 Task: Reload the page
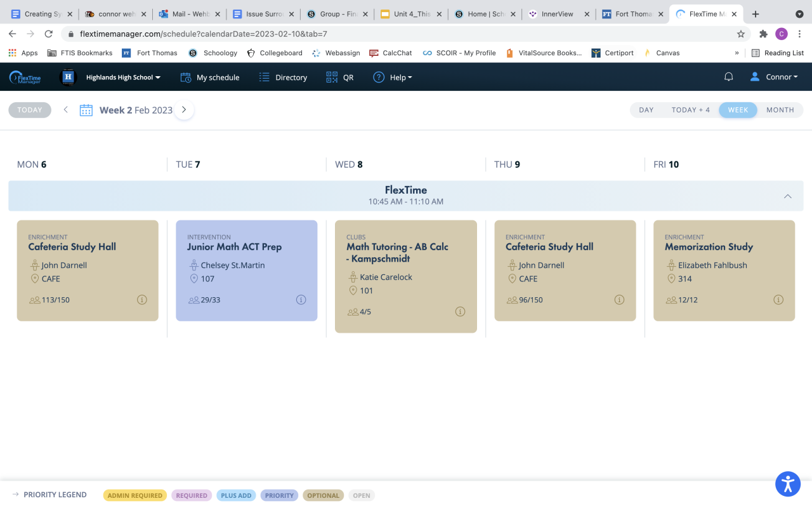pyautogui.click(x=49, y=34)
